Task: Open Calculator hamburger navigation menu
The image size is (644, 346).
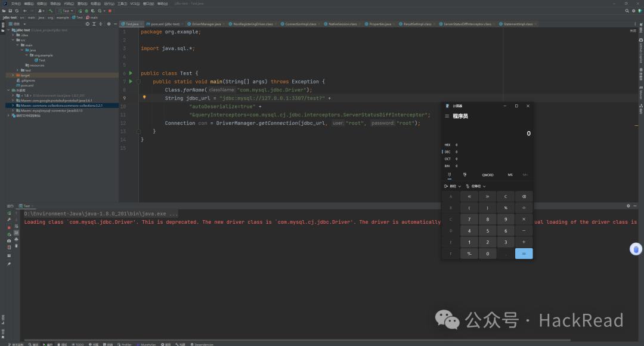Action: [447, 116]
